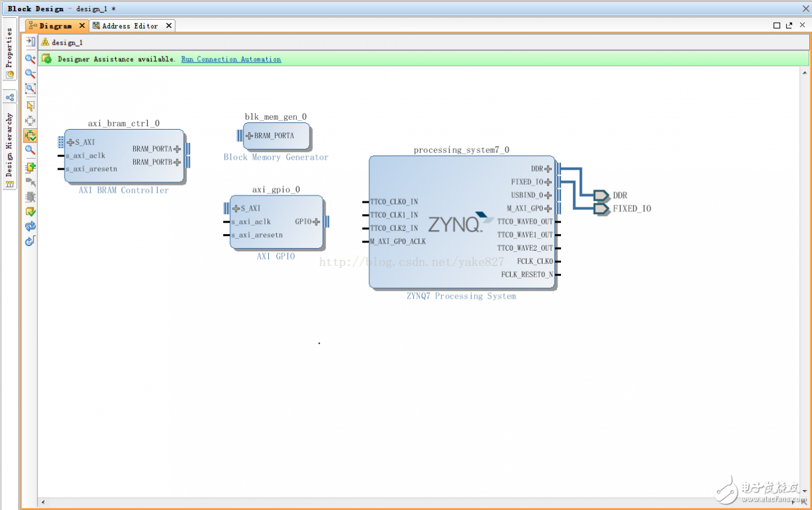Click the Zoom Out toolbar icon
Screen dimensions: 812x510
[x=30, y=74]
